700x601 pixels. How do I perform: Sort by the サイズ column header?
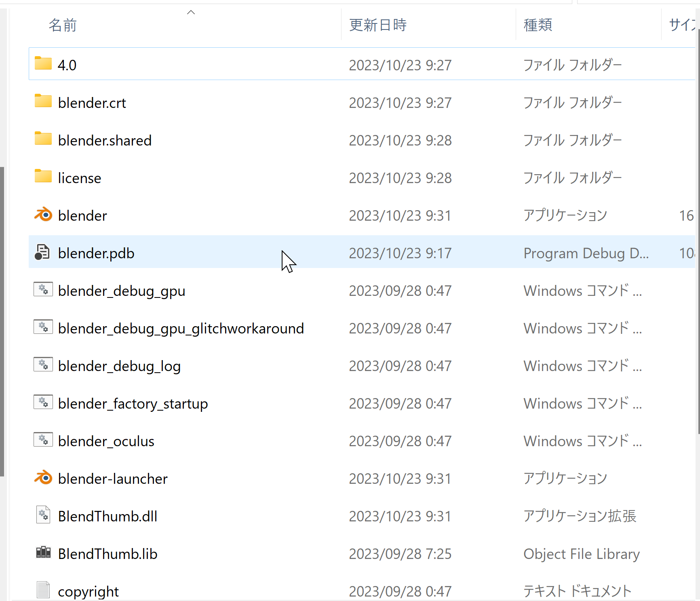tap(683, 25)
